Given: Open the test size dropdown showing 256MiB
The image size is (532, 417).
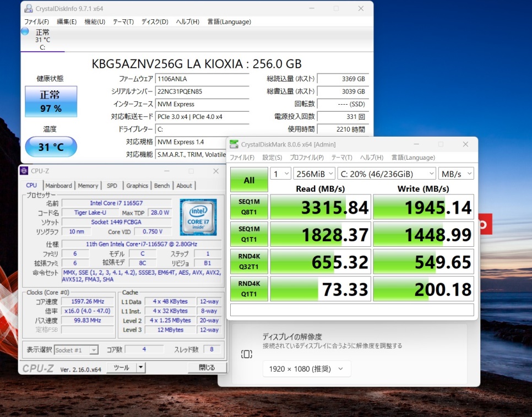Looking at the screenshot, I should [314, 174].
